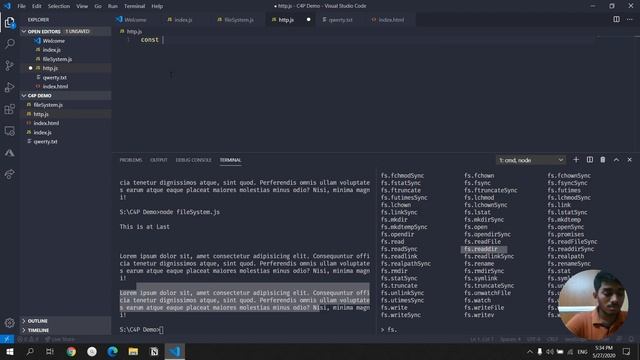Click http.js breadcrumb above editor

pyautogui.click(x=134, y=31)
